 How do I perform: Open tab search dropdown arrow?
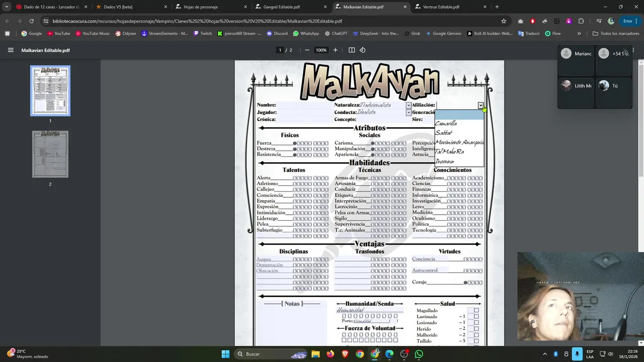click(x=7, y=7)
